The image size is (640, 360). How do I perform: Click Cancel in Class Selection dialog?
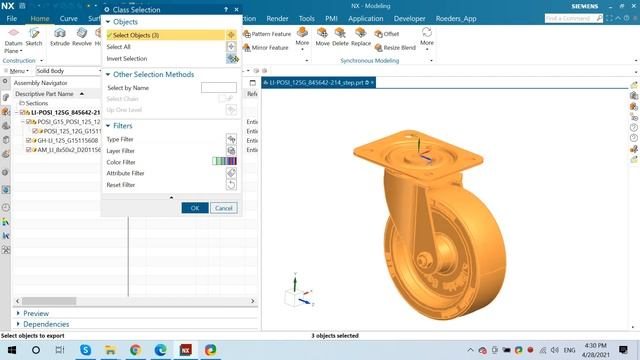[224, 208]
